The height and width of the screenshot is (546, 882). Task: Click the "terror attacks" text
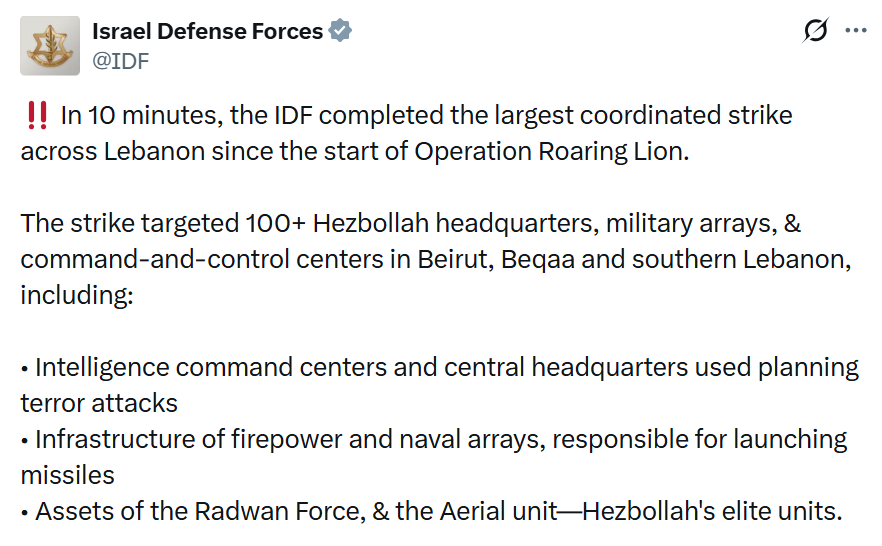click(99, 403)
